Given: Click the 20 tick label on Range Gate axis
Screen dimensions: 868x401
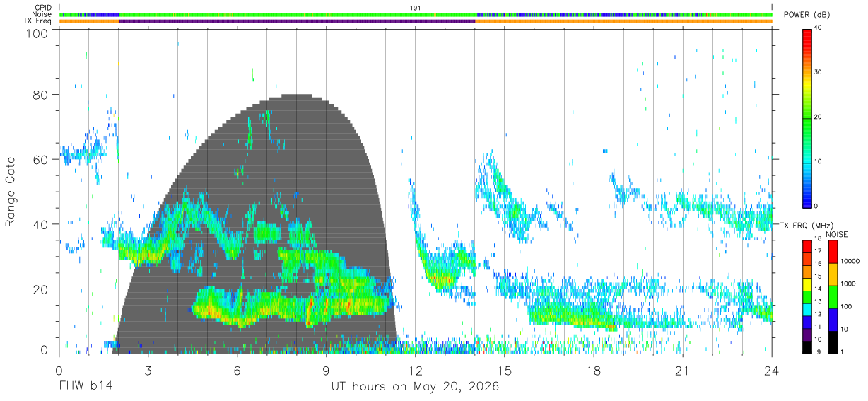Looking at the screenshot, I should click(x=42, y=289).
